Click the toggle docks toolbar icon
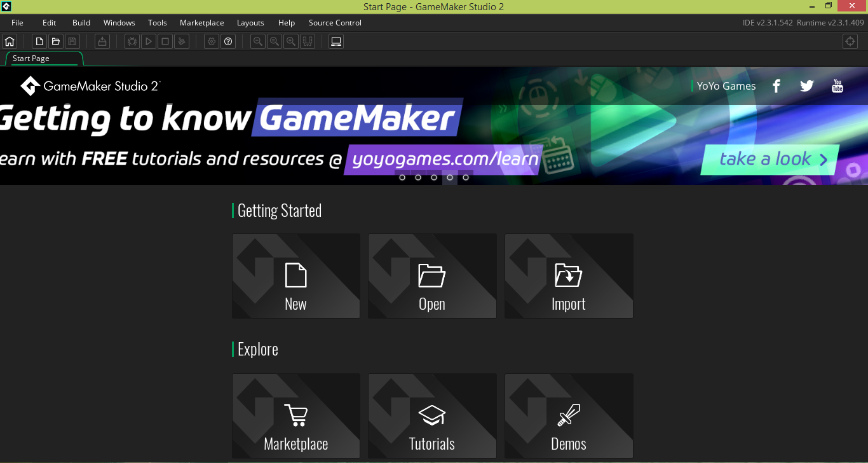The image size is (868, 463). (x=307, y=41)
